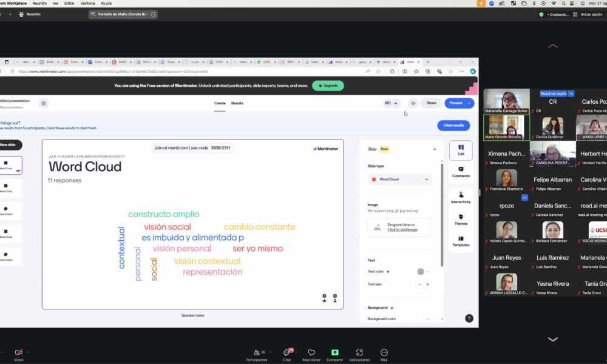The width and height of the screenshot is (607, 364).
Task: Click Reactivar audio button
Action: pyautogui.click(x=553, y=93)
